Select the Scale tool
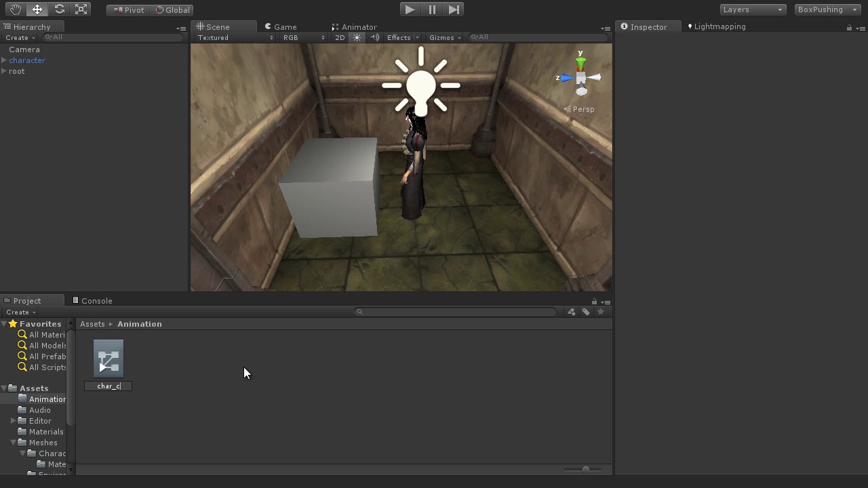 (x=81, y=9)
